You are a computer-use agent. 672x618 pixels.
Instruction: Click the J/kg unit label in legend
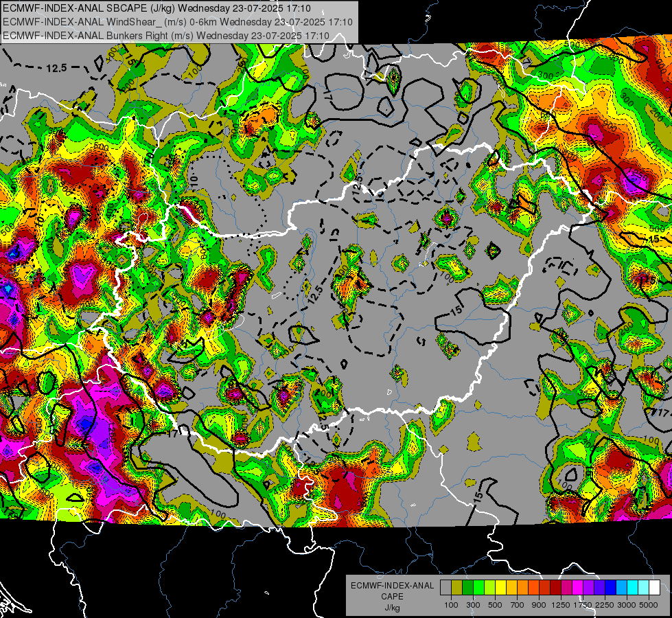(392, 608)
